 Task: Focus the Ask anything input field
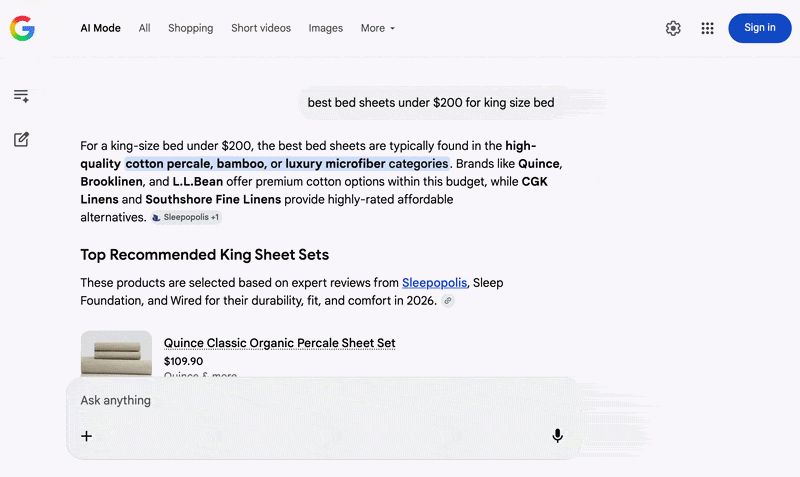coord(324,400)
